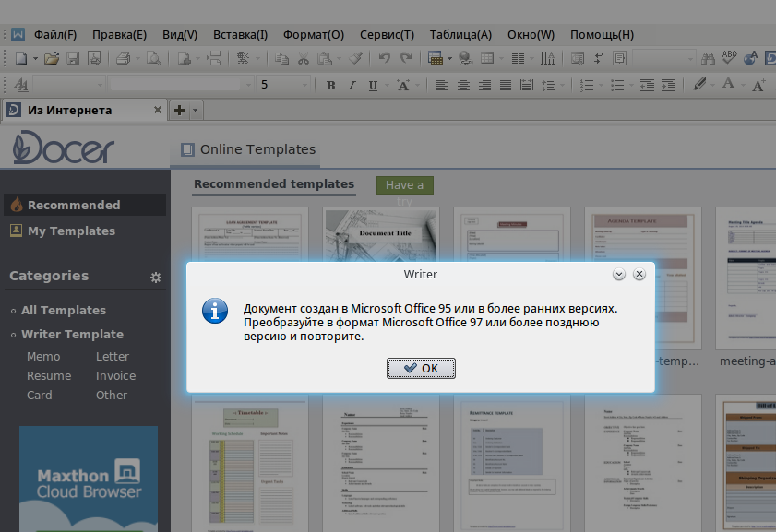Close the Writer dialog with X

pyautogui.click(x=639, y=274)
